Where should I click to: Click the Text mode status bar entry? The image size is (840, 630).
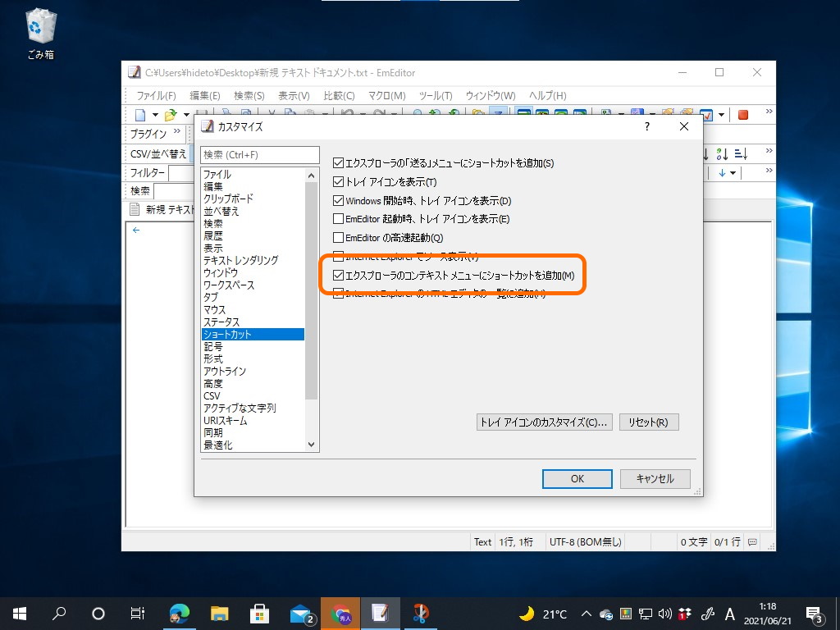click(x=482, y=542)
